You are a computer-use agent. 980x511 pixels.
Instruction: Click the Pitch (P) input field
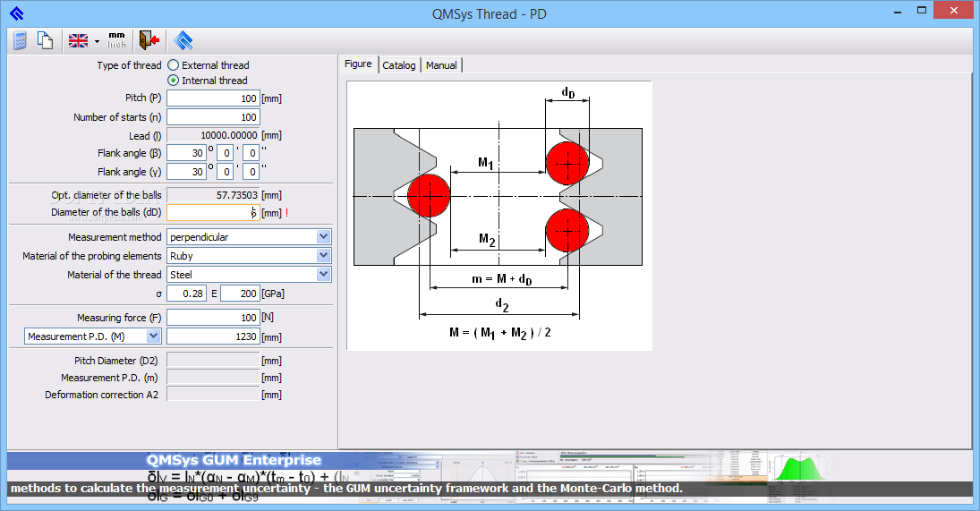coord(213,98)
